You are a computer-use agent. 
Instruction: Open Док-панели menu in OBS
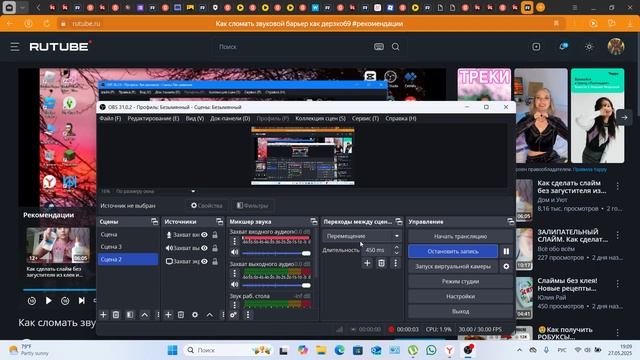230,118
